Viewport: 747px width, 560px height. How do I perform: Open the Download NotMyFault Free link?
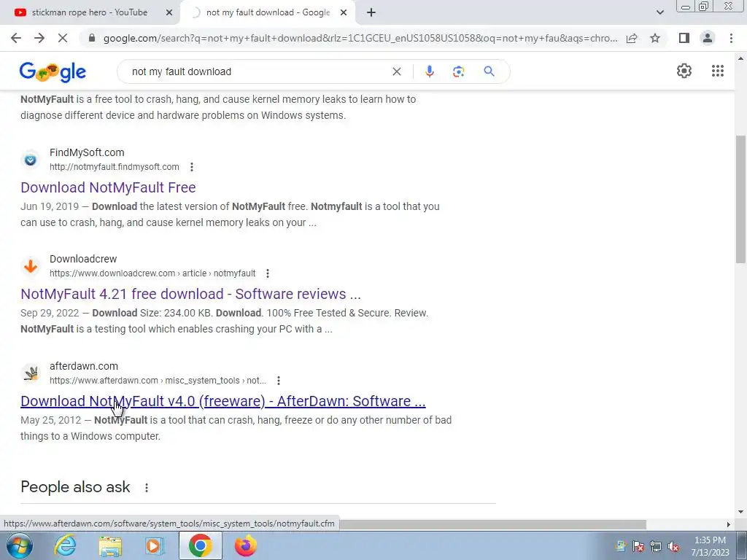coord(108,187)
